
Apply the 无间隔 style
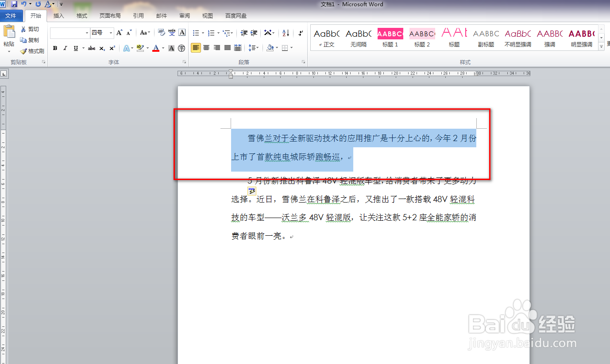pyautogui.click(x=358, y=38)
